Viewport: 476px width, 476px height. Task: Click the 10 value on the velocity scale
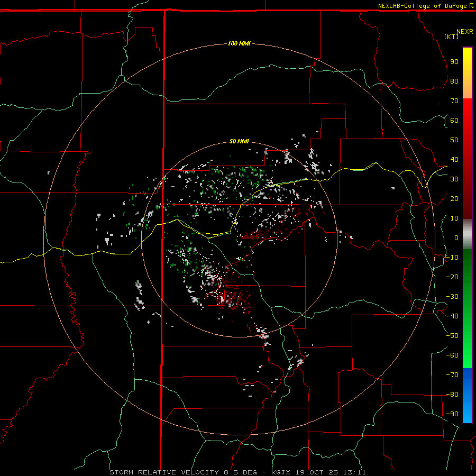[x=454, y=218]
